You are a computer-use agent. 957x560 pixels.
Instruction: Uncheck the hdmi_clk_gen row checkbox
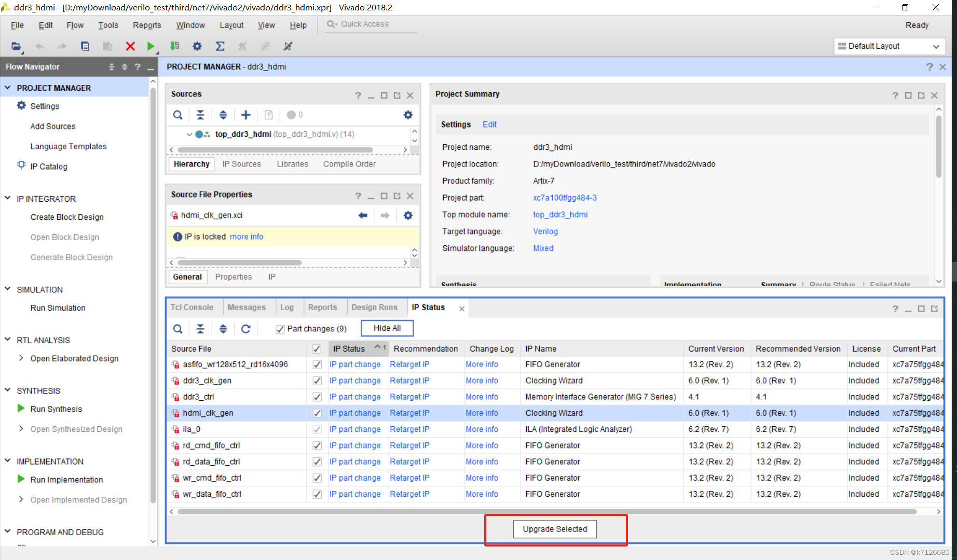click(317, 413)
